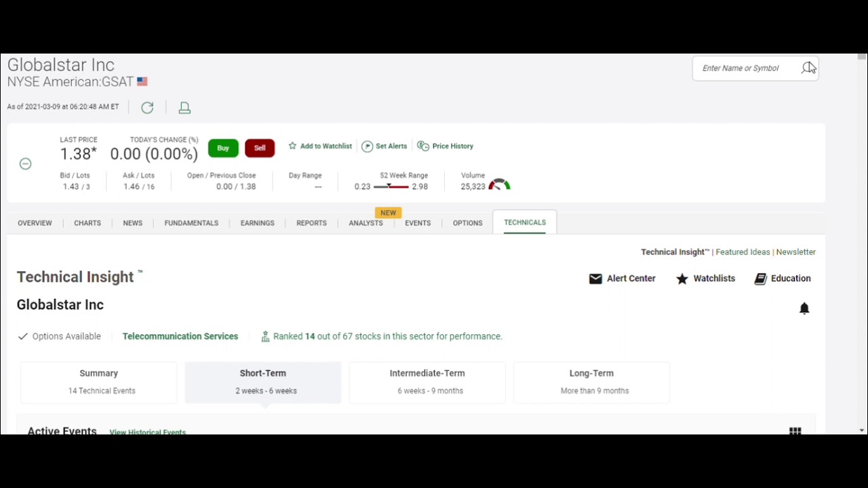Open the Options tab
868x488 pixels.
pos(468,223)
